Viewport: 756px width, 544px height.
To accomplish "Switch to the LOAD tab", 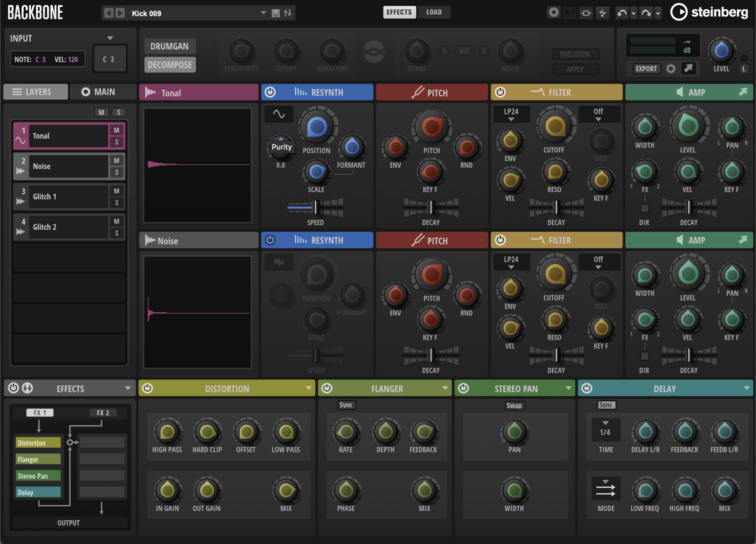I will (x=434, y=12).
